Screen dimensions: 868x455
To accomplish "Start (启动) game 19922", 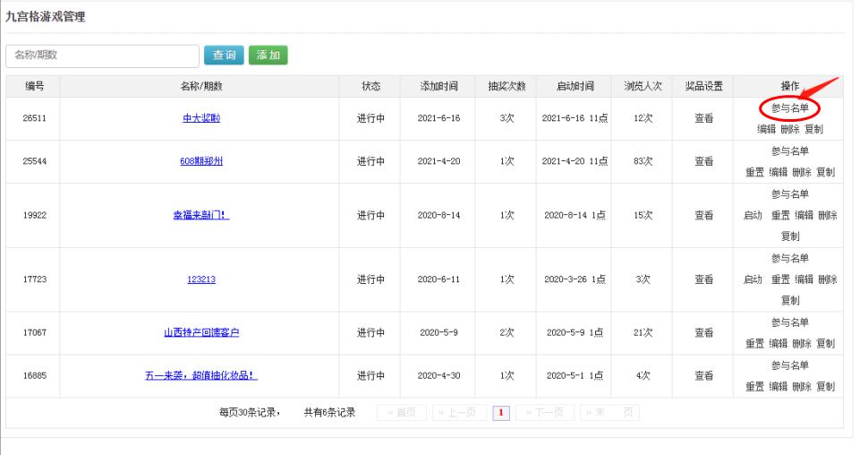I will (753, 215).
